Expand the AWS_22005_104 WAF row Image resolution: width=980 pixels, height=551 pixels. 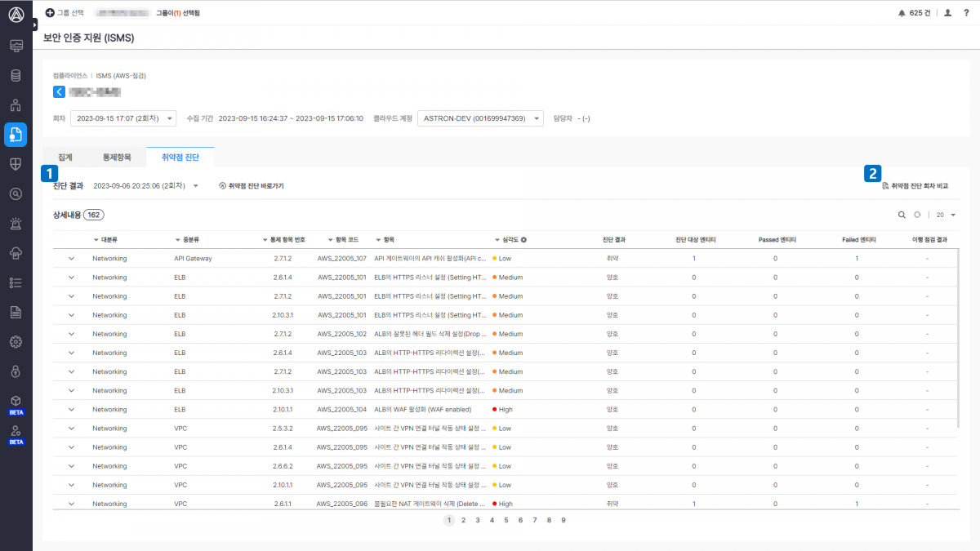(71, 410)
